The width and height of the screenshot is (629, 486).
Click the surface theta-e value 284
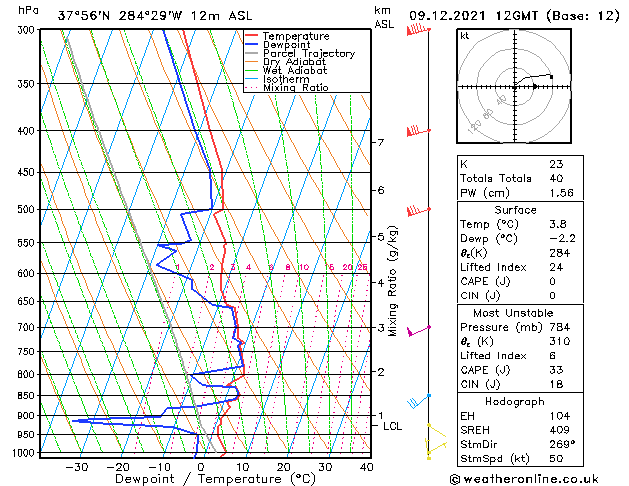560,253
